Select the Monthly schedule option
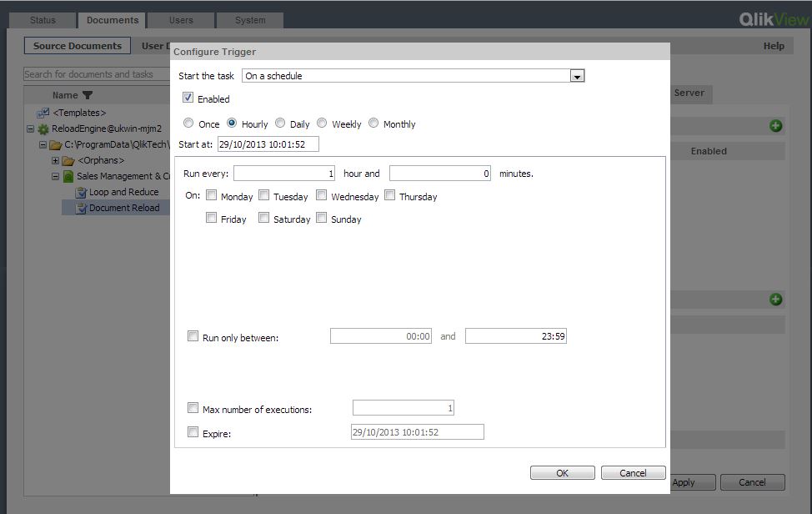Screen dimensions: 812x514 click(373, 123)
